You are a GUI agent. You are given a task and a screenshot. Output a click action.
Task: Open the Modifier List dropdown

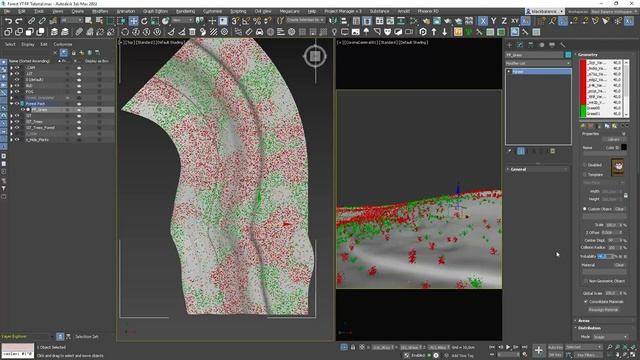tap(538, 63)
